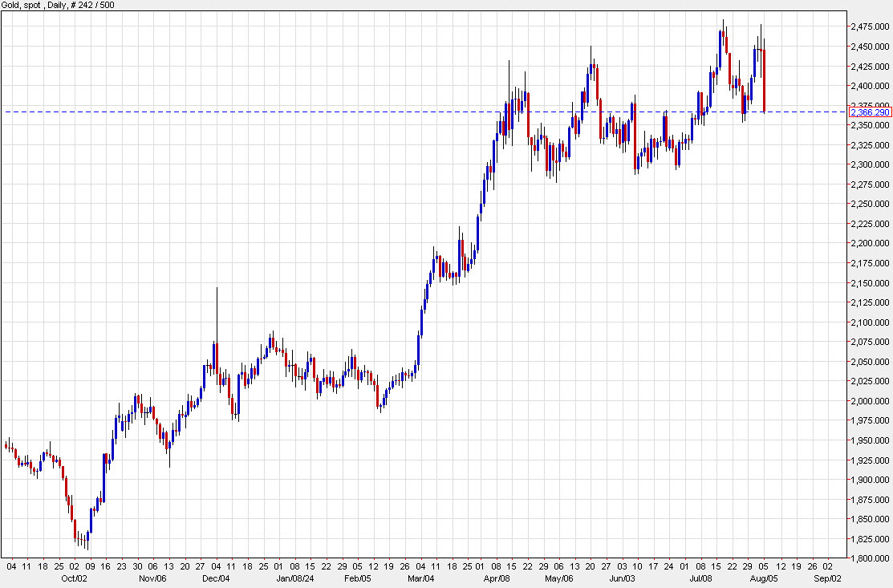Screen dimensions: 893x588
Task: Click the 2,000.000 price axis label
Action: point(870,401)
